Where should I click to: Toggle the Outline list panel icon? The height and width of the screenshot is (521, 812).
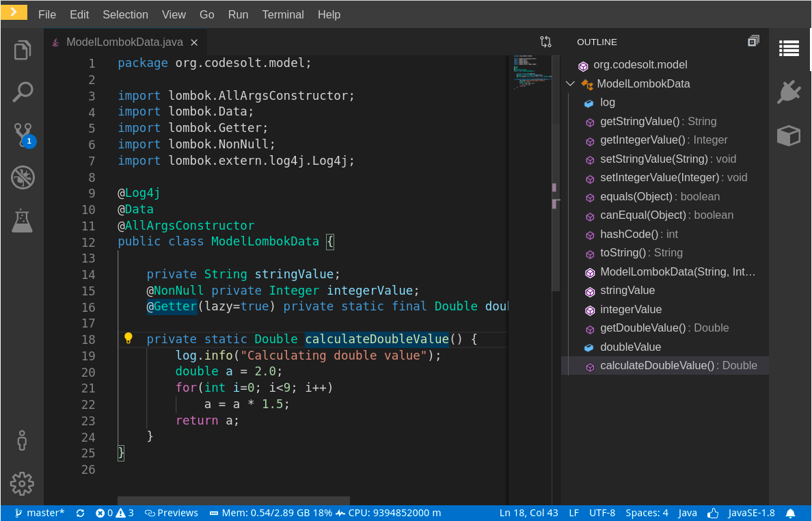coord(789,48)
